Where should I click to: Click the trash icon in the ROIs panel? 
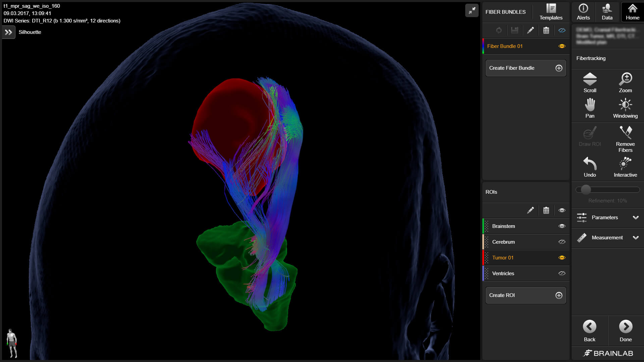546,210
